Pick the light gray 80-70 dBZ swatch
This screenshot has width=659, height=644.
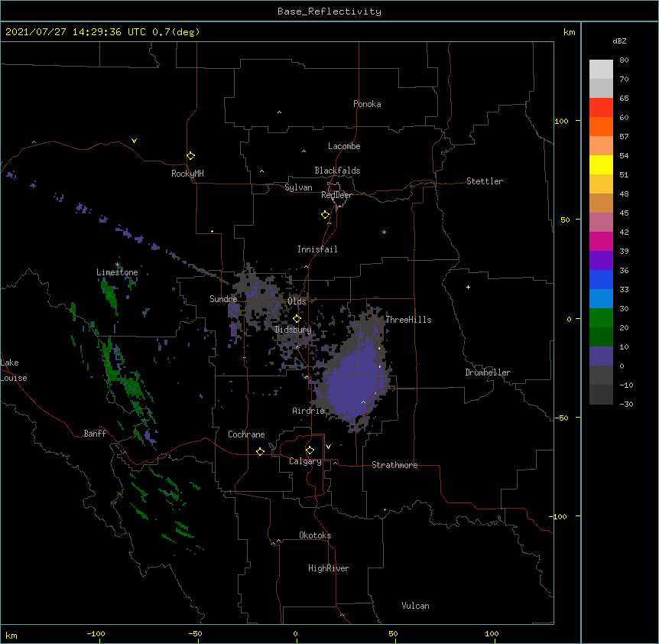coord(601,70)
